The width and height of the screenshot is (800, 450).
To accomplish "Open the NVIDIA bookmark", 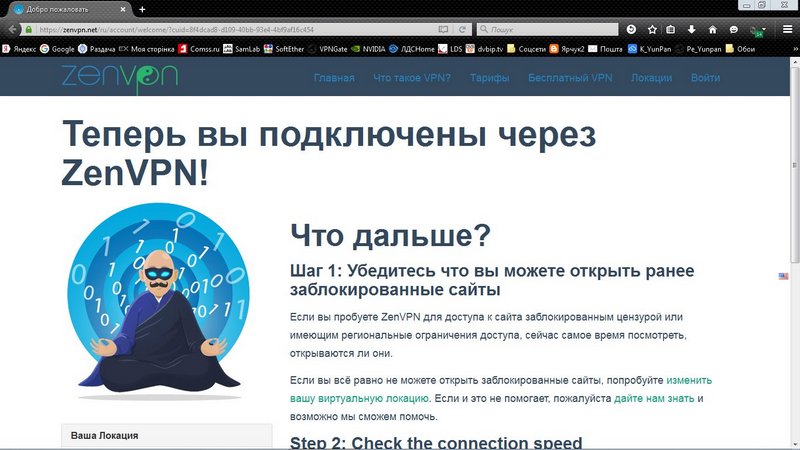I will pos(368,49).
